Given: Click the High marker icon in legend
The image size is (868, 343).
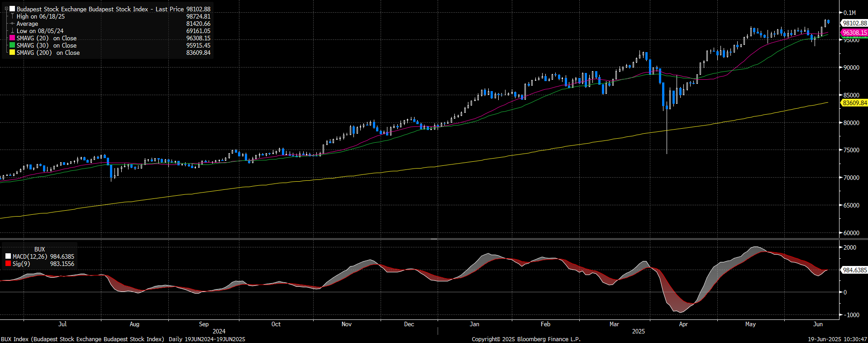Looking at the screenshot, I should tap(12, 16).
